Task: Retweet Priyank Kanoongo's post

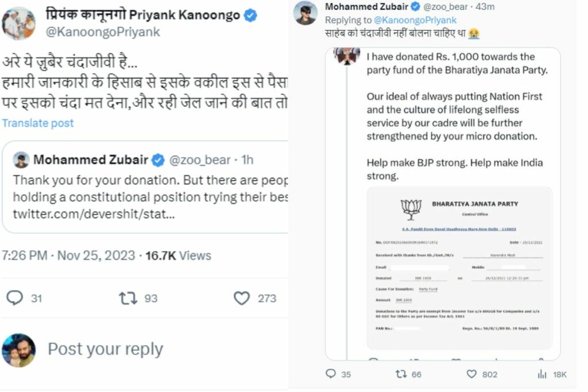Action: pos(129,298)
